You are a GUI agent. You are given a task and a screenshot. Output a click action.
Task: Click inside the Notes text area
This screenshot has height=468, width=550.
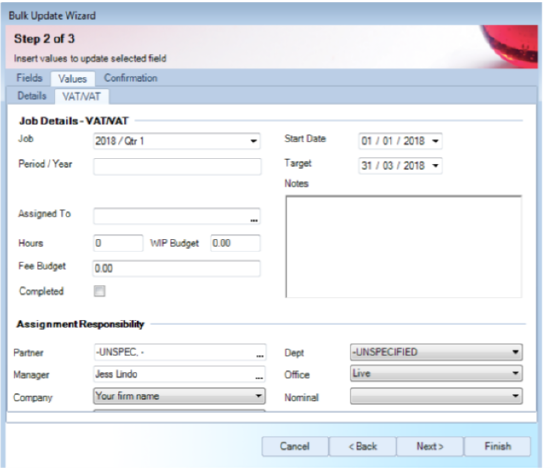[x=404, y=247]
